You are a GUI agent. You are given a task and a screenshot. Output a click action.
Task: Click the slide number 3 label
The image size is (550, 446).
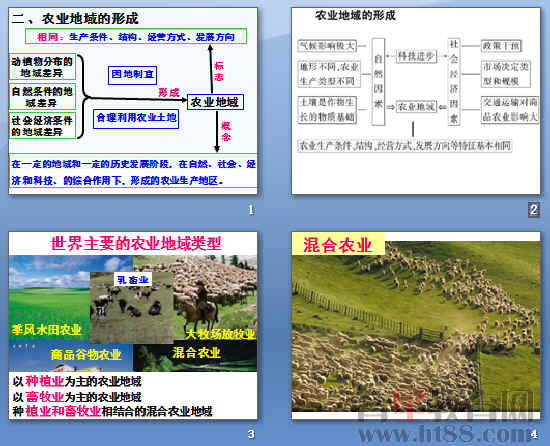click(x=251, y=434)
